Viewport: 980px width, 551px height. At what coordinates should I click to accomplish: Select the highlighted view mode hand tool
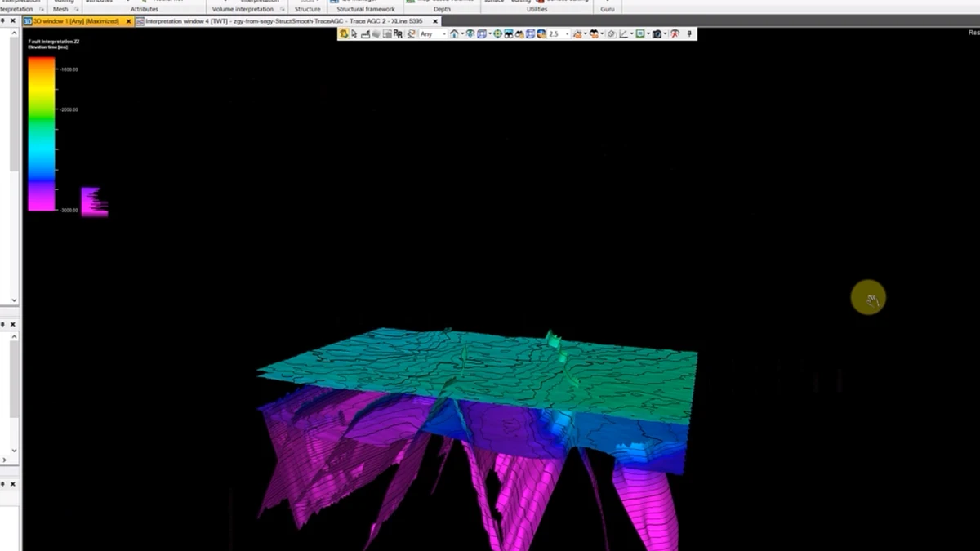tap(342, 34)
